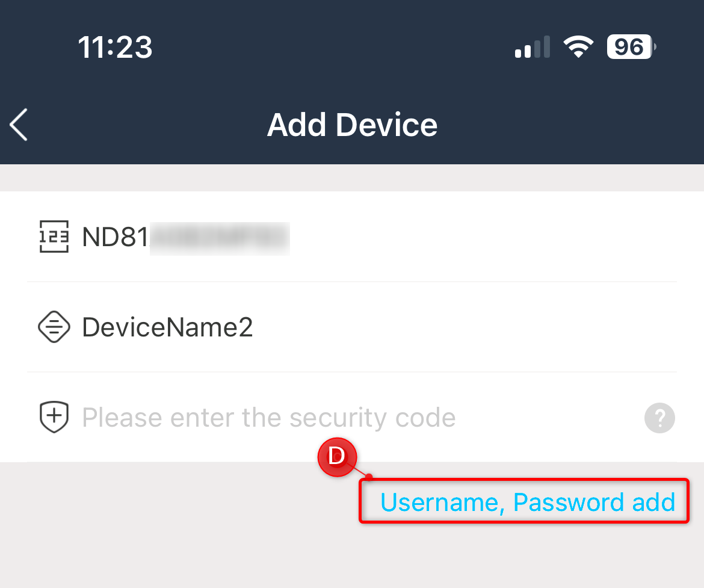Tap the blank space right of DeviceName2
The image size is (704, 588).
pyautogui.click(x=465, y=327)
